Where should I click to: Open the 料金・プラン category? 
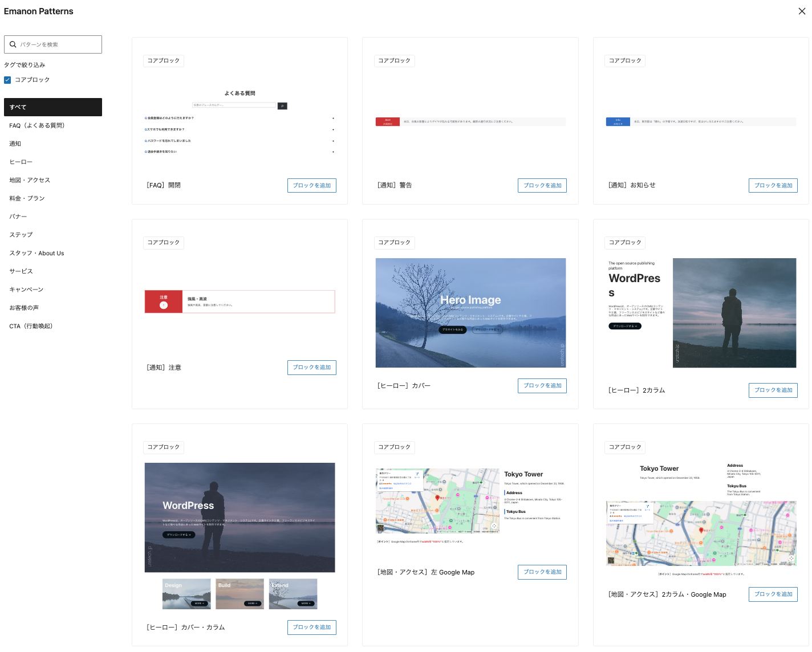27,198
